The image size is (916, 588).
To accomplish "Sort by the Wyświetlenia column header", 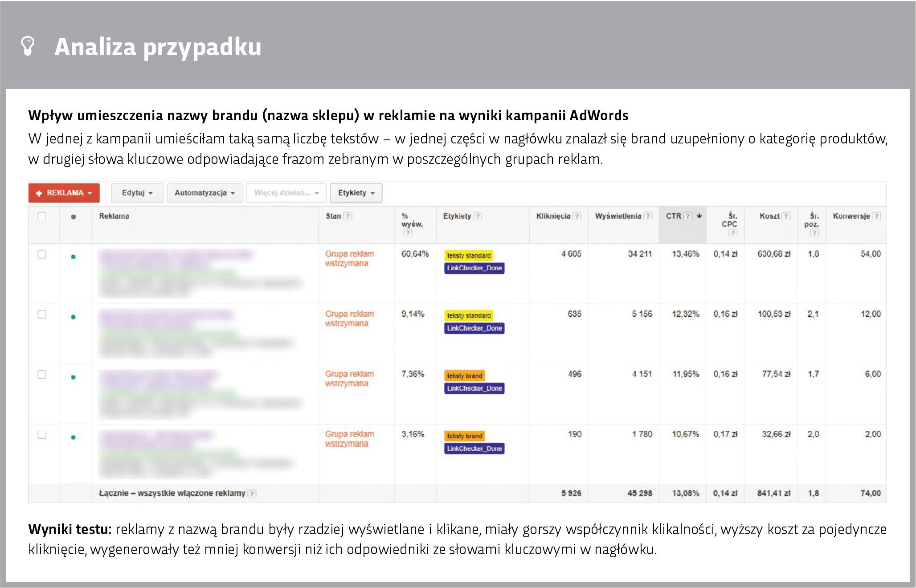I will pos(618,216).
